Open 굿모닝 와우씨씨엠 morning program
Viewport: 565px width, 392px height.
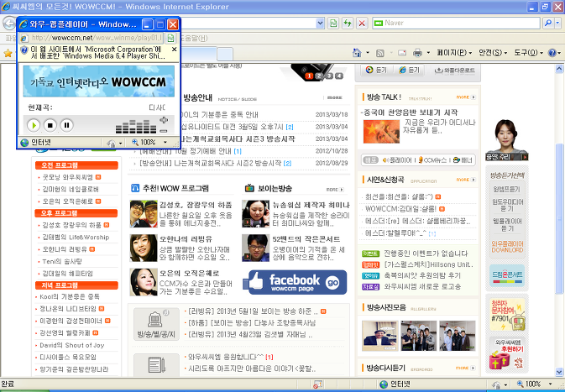click(x=68, y=177)
